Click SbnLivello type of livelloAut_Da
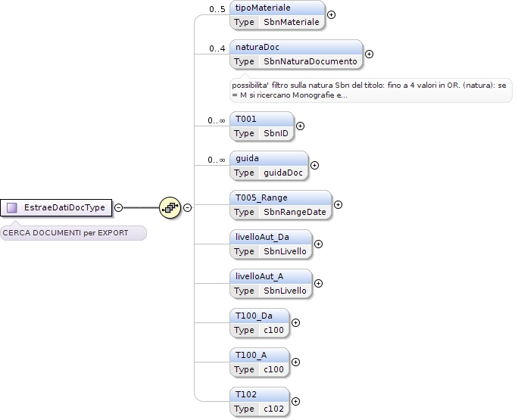The height and width of the screenshot is (420, 518). 285,251
